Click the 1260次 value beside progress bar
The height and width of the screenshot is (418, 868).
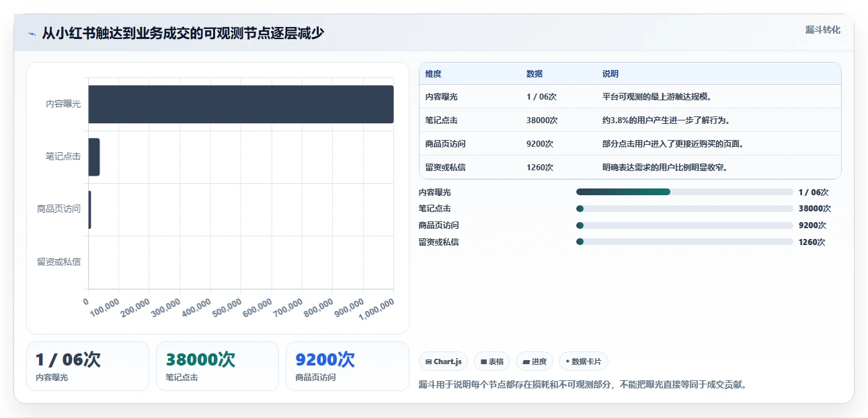click(x=812, y=242)
